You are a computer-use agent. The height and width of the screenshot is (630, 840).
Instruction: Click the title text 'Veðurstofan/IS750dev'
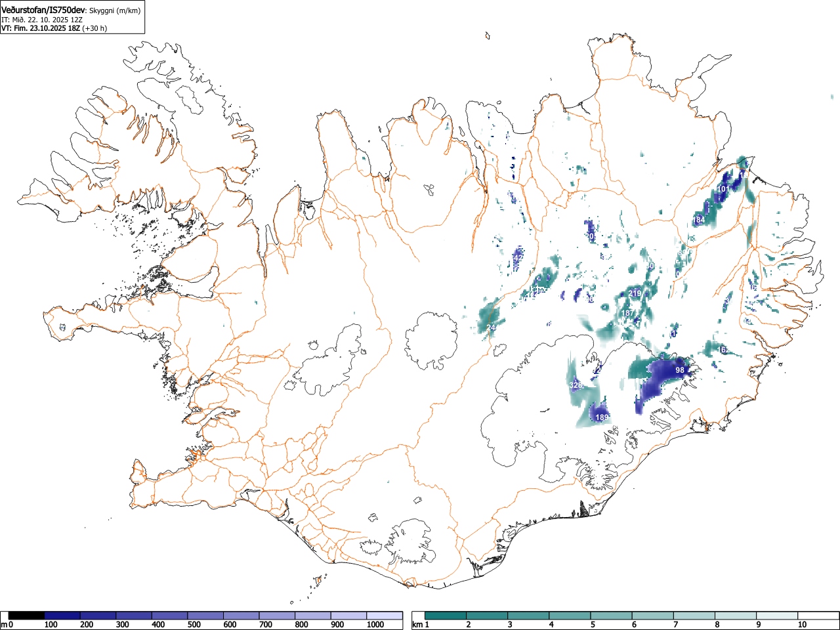tap(43, 10)
